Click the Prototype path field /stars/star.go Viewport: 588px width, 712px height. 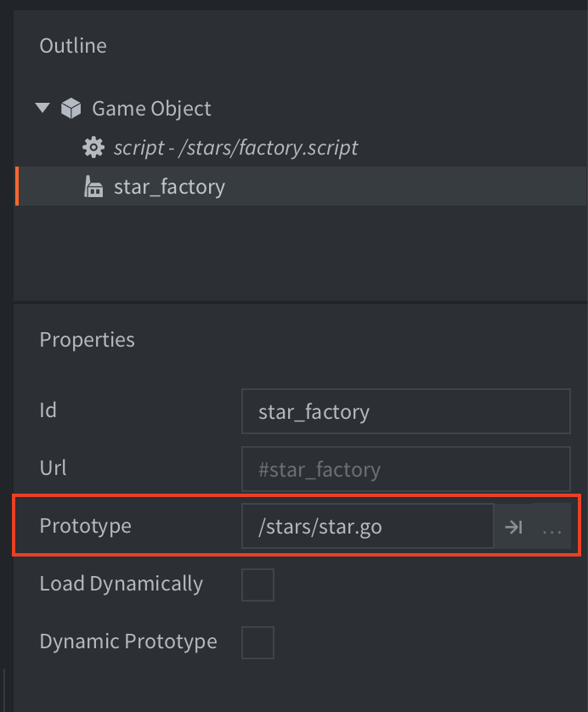click(368, 526)
